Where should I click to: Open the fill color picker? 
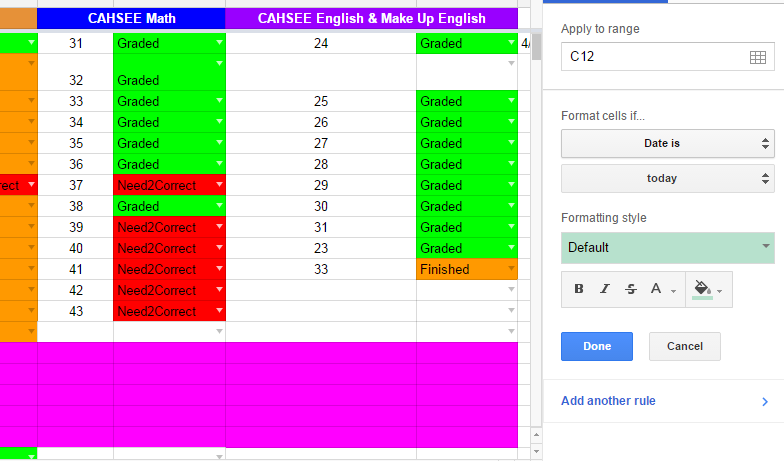click(x=707, y=289)
